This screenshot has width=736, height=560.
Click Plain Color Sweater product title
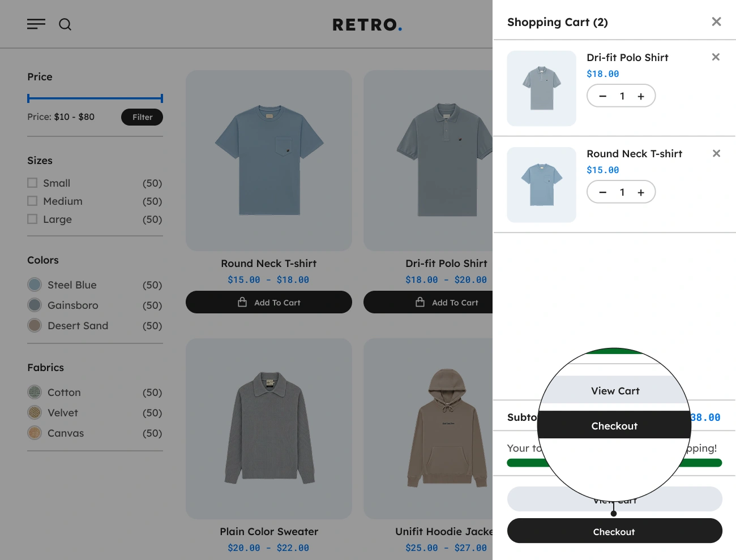point(269,532)
